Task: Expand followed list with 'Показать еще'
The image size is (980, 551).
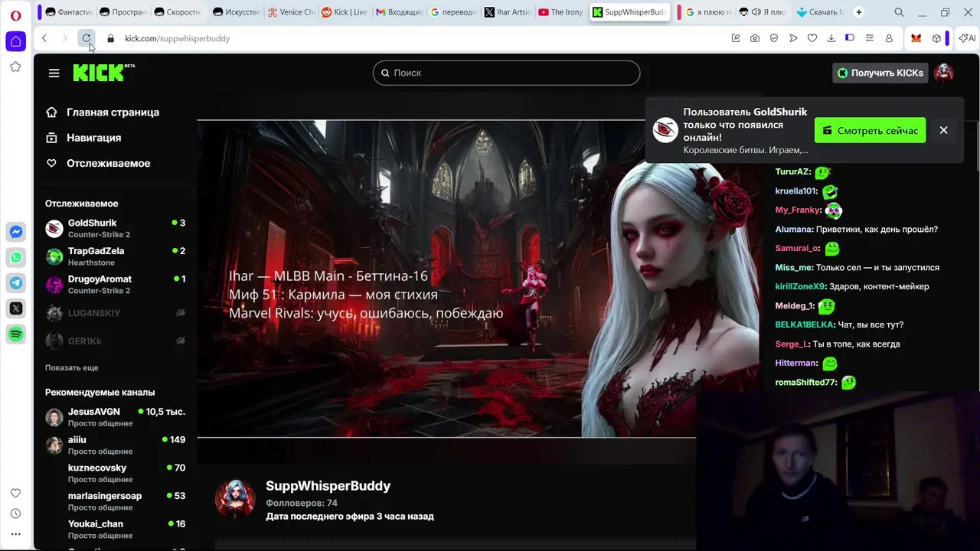Action: (x=72, y=367)
